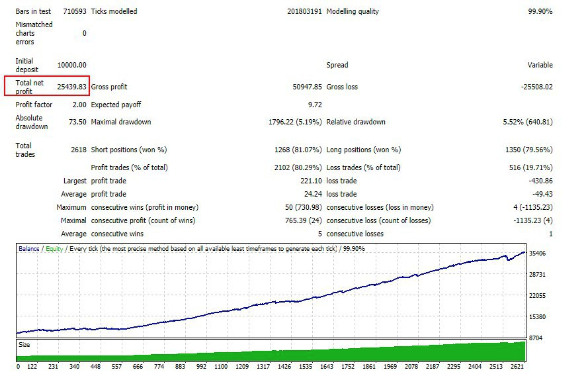This screenshot has width=588, height=374.
Task: Click the Size label in volume panel
Action: (24, 344)
